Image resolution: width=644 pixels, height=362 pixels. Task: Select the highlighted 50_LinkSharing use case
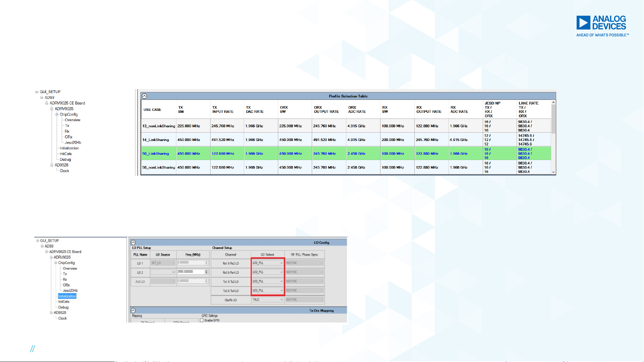click(346, 153)
